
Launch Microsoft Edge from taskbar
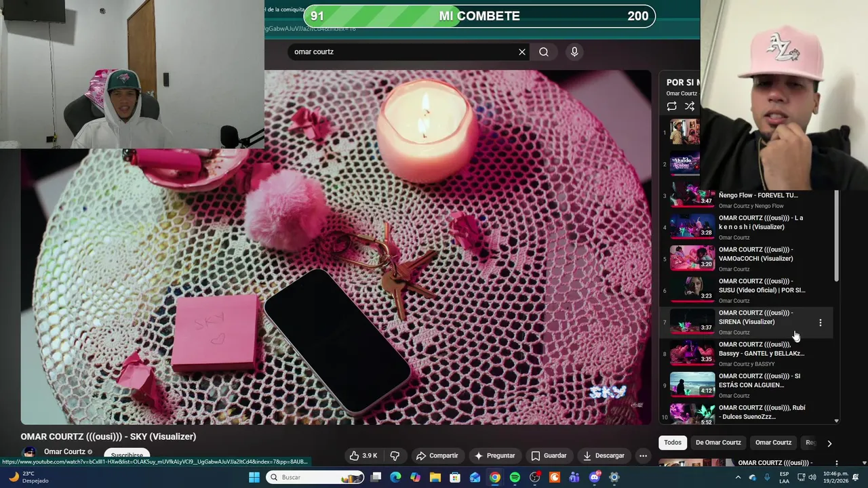pyautogui.click(x=395, y=477)
